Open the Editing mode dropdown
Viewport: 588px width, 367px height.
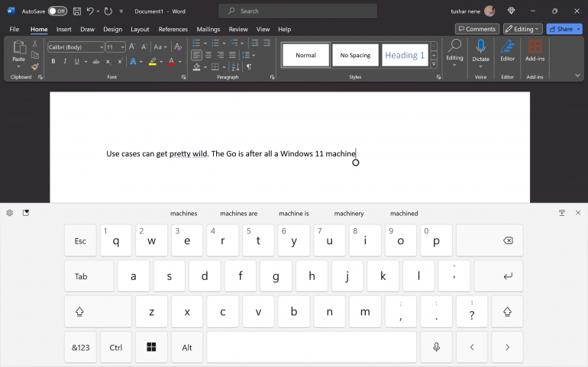coord(522,29)
